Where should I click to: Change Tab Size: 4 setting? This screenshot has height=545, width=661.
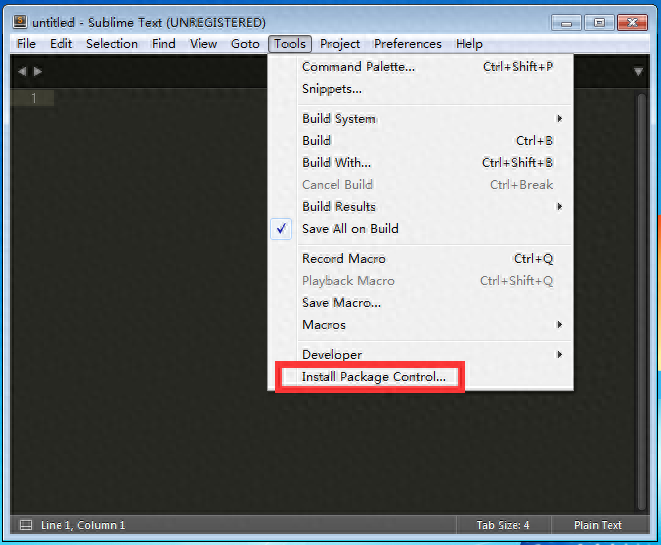[503, 525]
